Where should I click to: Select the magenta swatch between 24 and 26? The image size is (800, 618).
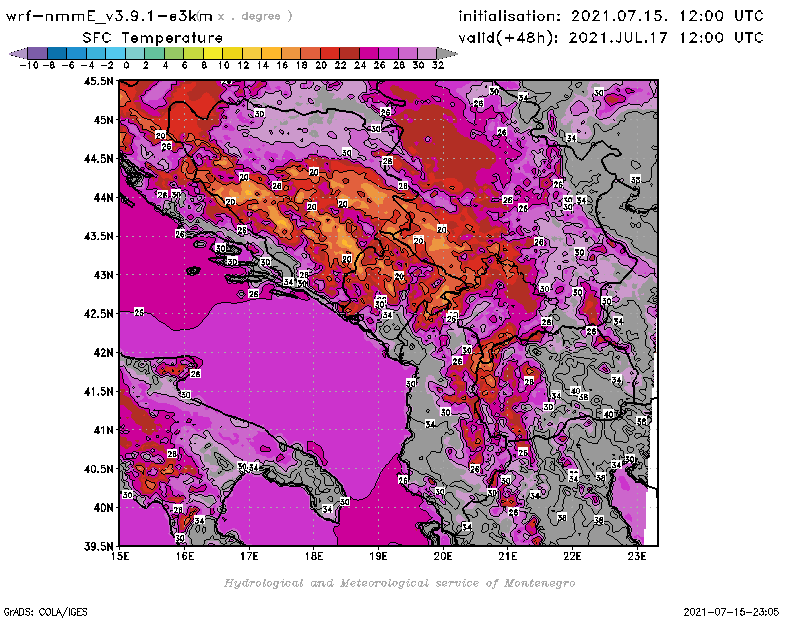tap(369, 53)
